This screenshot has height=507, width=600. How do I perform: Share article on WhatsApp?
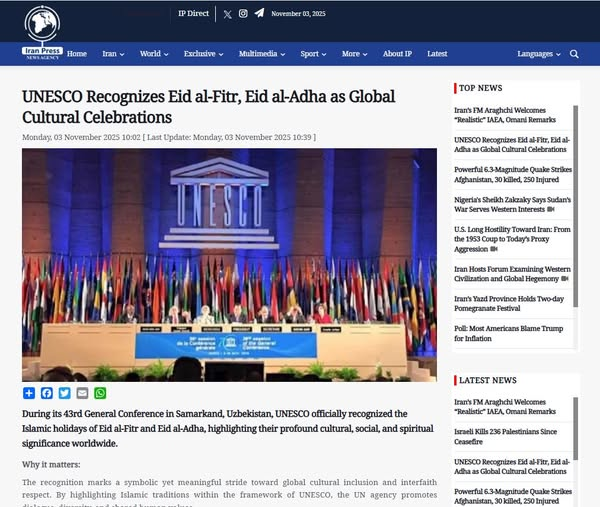click(x=99, y=393)
